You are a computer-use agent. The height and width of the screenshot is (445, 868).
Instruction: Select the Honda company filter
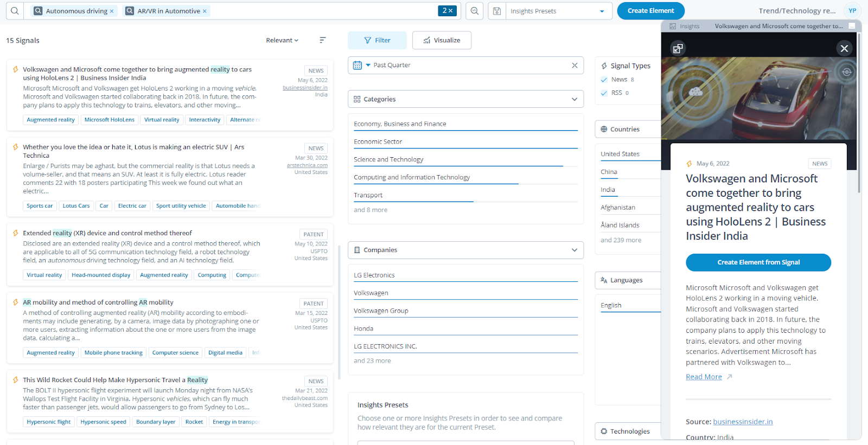point(465,328)
